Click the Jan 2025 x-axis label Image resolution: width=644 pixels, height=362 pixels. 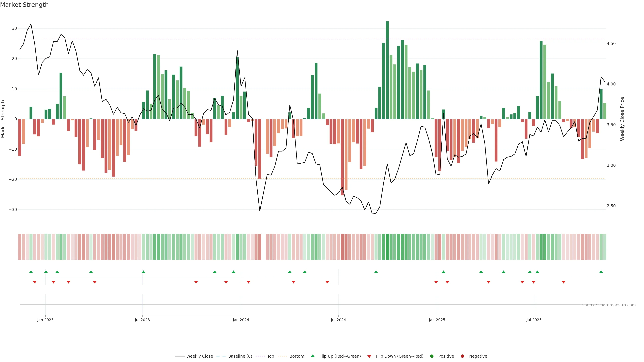(437, 320)
